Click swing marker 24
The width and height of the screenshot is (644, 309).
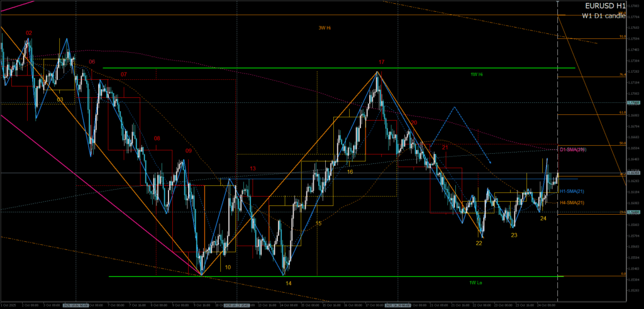click(543, 218)
